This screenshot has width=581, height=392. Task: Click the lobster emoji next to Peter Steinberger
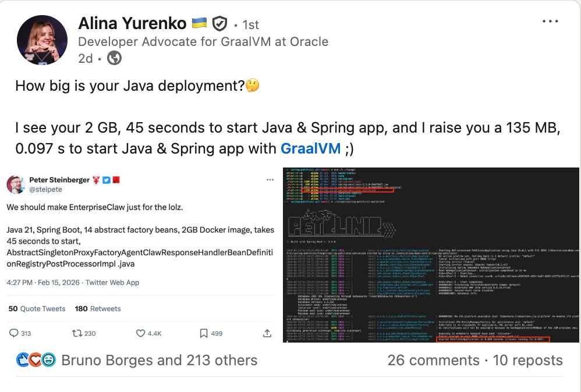96,180
